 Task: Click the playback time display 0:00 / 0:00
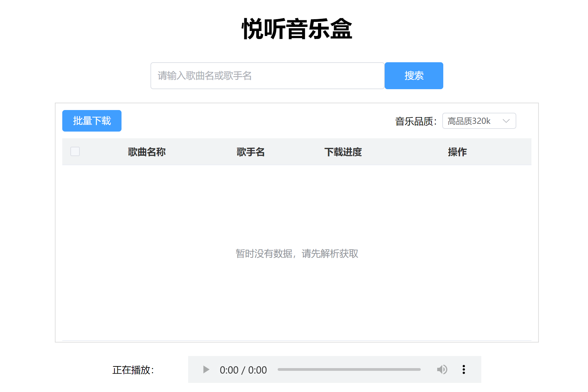(x=243, y=369)
